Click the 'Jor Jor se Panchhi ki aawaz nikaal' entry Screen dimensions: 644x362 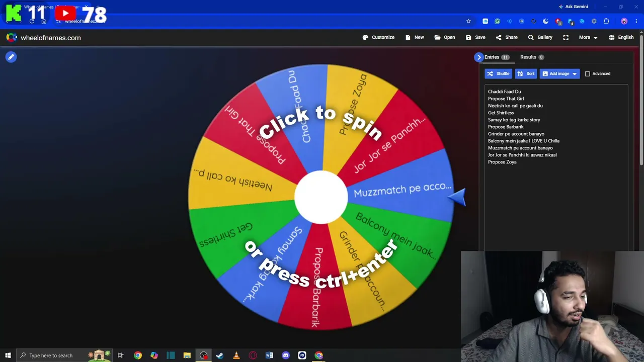click(x=522, y=155)
